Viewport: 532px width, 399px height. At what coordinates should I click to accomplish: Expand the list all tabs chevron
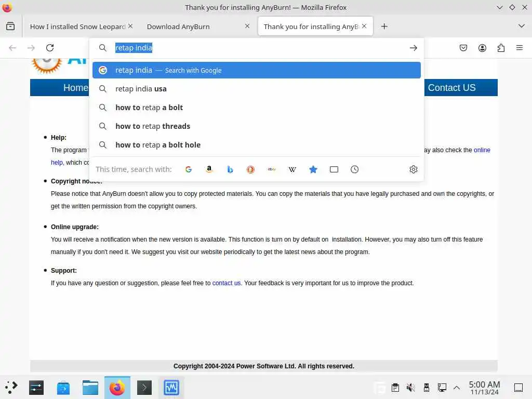coord(522,26)
